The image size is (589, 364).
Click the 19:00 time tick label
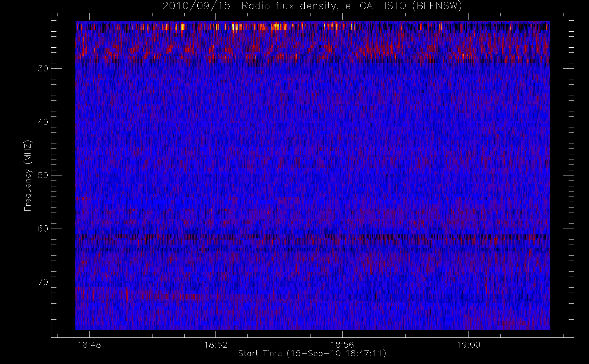tap(469, 345)
